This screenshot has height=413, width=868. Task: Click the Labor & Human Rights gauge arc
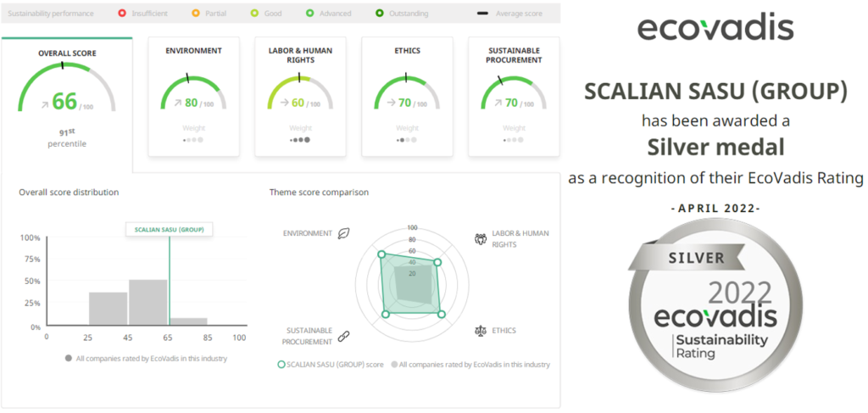[301, 92]
